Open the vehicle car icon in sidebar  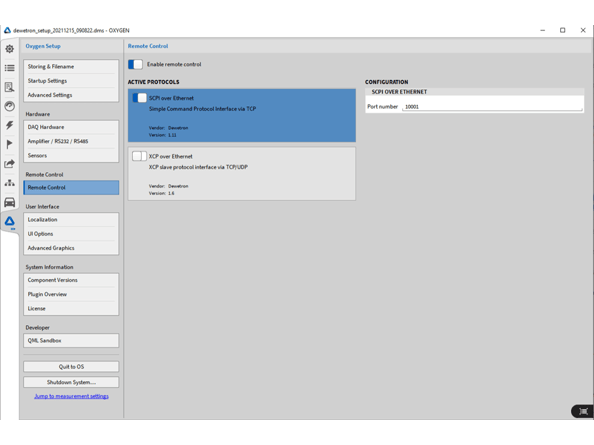pyautogui.click(x=9, y=202)
